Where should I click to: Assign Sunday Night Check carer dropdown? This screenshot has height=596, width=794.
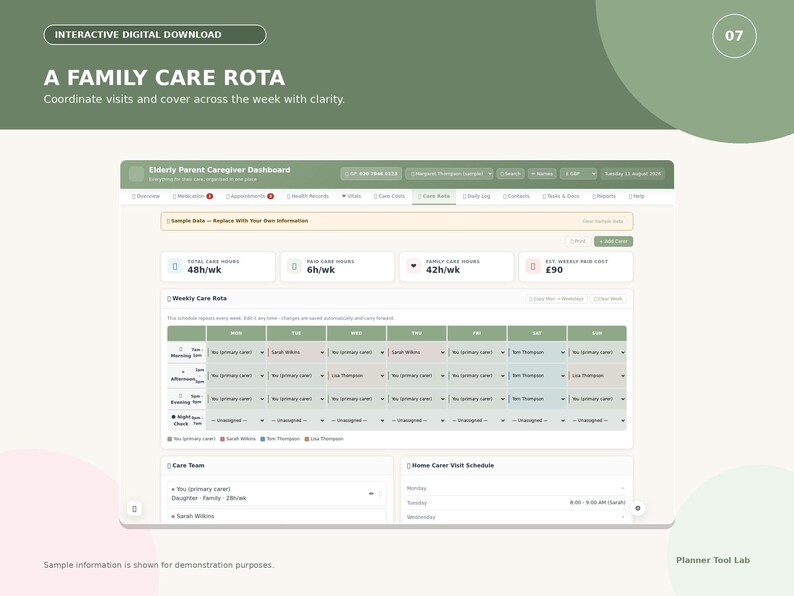click(x=598, y=420)
